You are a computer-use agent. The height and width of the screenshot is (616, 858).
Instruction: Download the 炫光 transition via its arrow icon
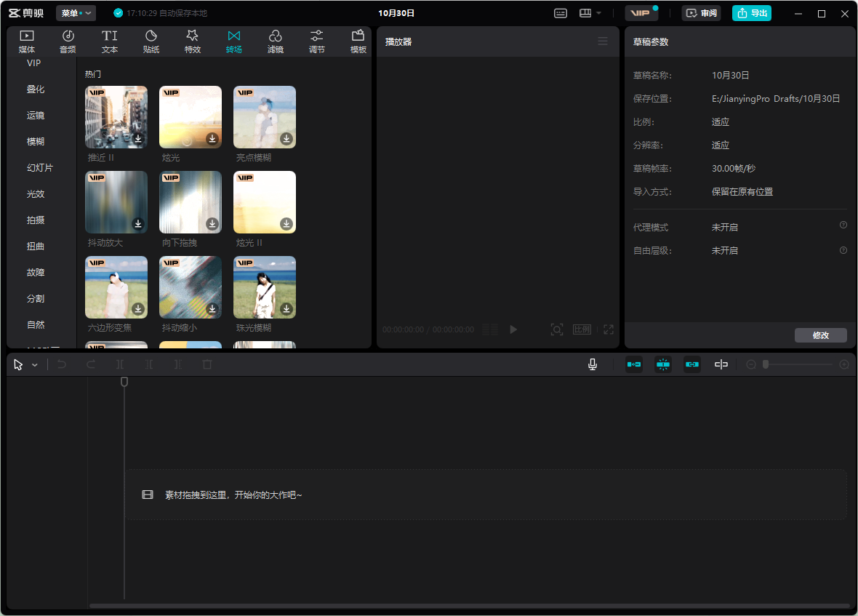pos(212,138)
